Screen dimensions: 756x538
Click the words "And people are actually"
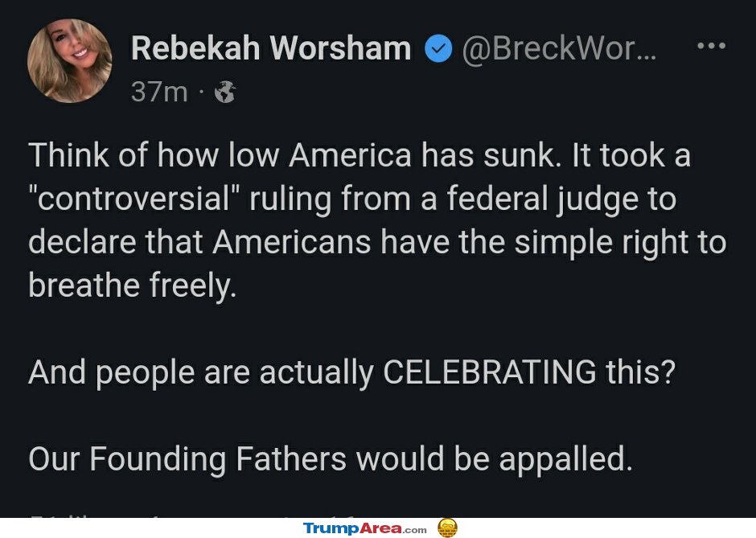tap(201, 374)
